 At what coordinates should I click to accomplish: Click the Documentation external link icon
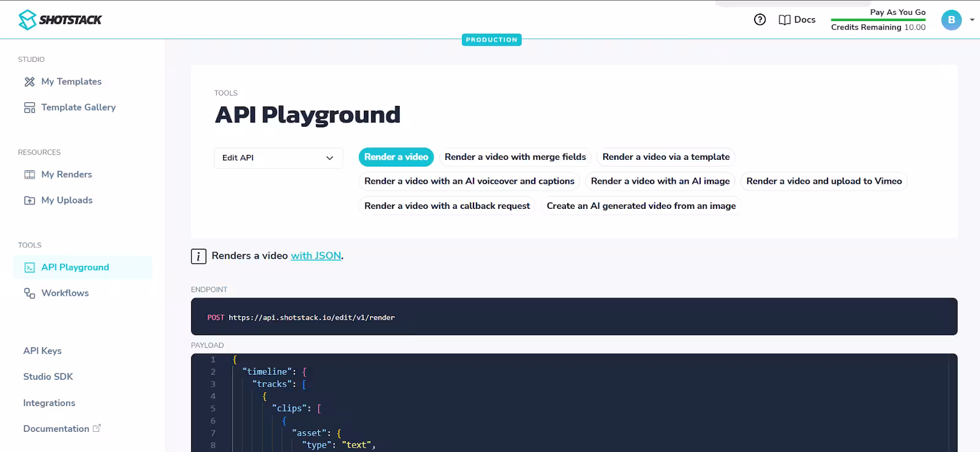click(x=97, y=428)
